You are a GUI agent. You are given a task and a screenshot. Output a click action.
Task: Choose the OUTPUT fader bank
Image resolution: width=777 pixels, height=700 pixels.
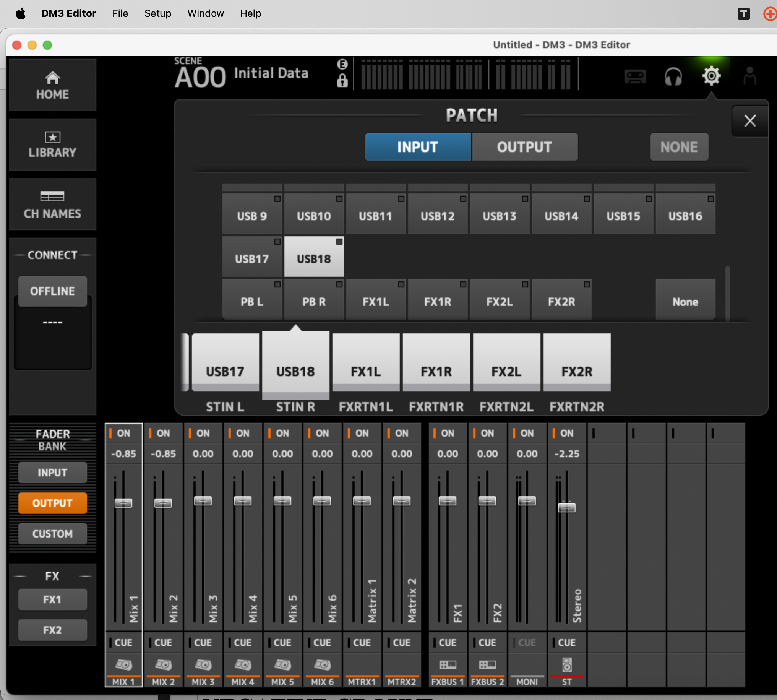(53, 503)
